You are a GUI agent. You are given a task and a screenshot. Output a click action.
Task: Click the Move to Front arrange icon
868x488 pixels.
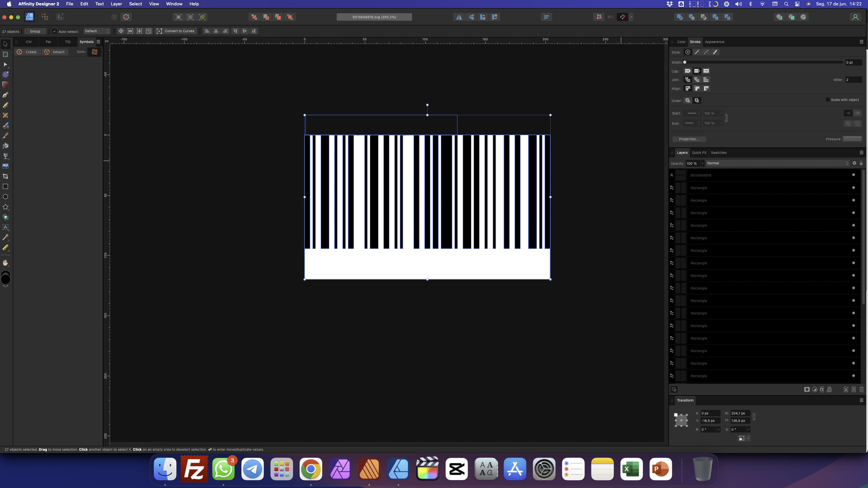click(290, 17)
